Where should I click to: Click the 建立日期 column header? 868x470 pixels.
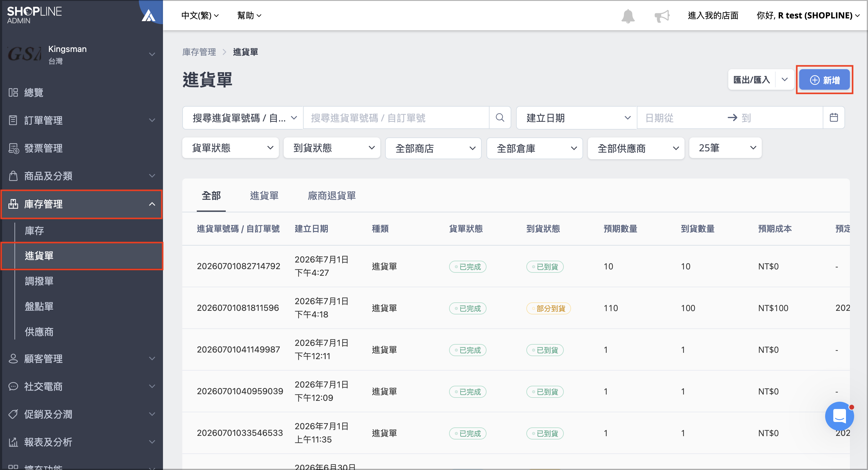pyautogui.click(x=311, y=229)
